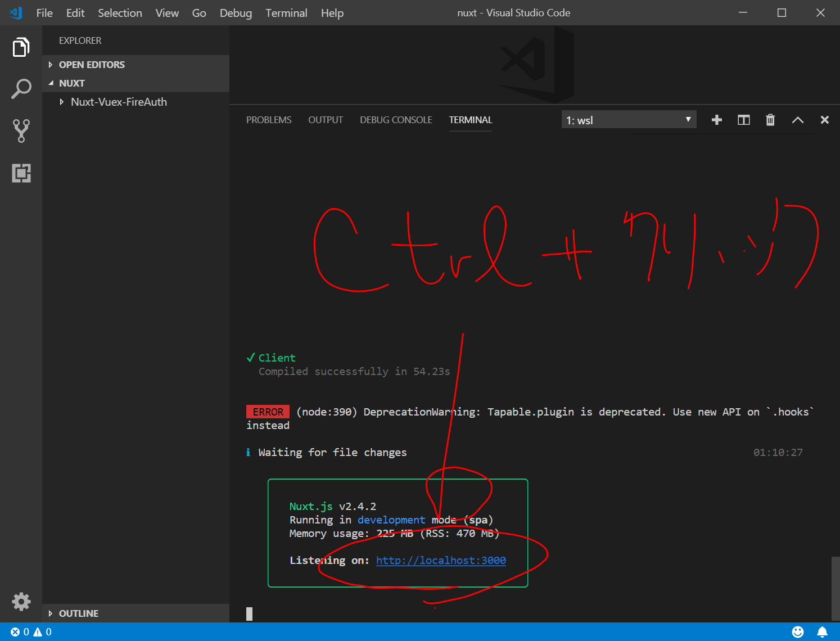The width and height of the screenshot is (840, 641).
Task: Create a new terminal with plus icon
Action: (716, 120)
